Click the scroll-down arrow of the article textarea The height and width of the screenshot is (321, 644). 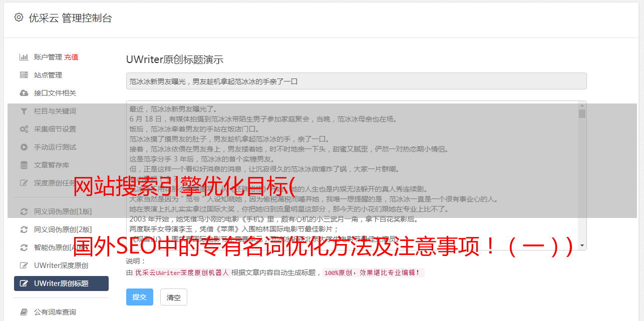(582, 245)
